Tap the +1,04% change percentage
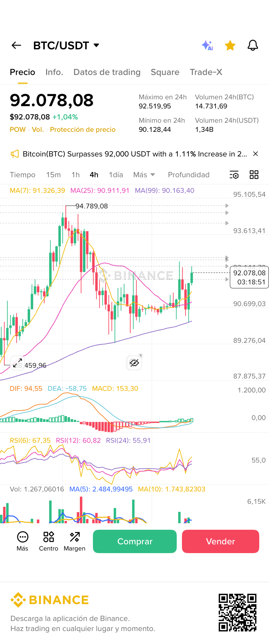 click(65, 117)
